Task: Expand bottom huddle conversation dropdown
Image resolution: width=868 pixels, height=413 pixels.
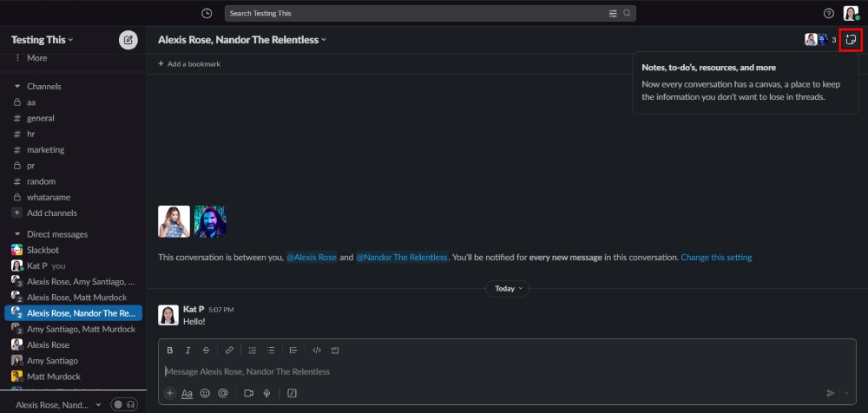Action: click(x=99, y=404)
